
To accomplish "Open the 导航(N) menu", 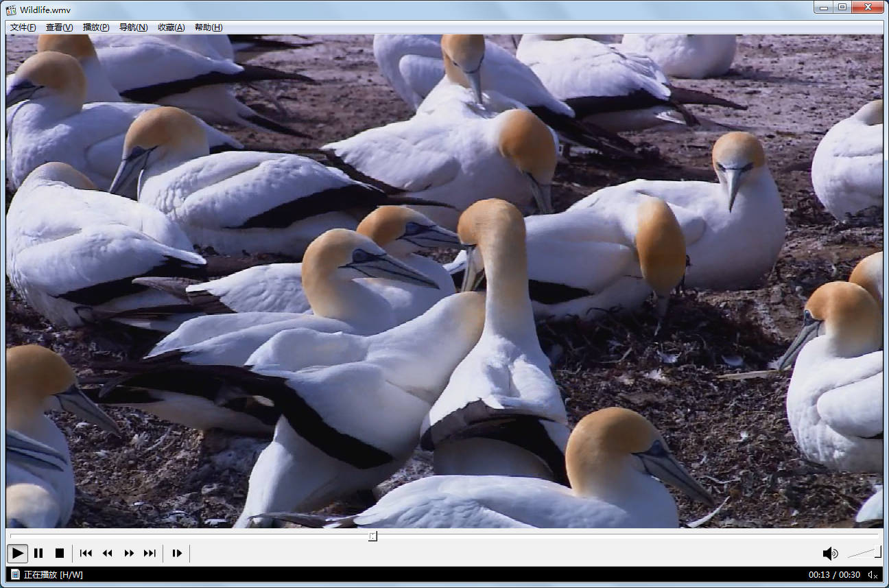I will click(133, 27).
